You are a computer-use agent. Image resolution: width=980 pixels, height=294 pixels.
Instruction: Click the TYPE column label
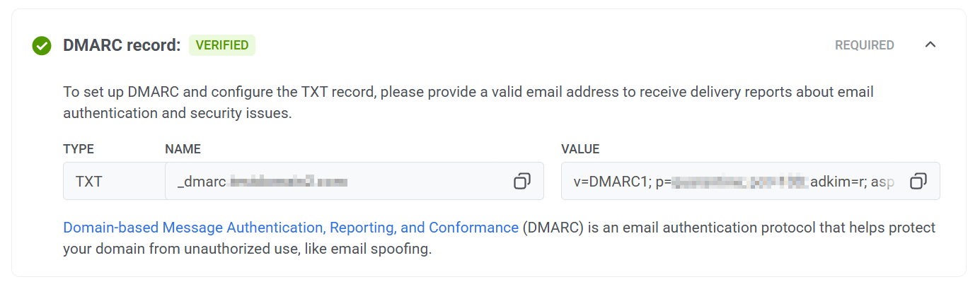pyautogui.click(x=79, y=149)
